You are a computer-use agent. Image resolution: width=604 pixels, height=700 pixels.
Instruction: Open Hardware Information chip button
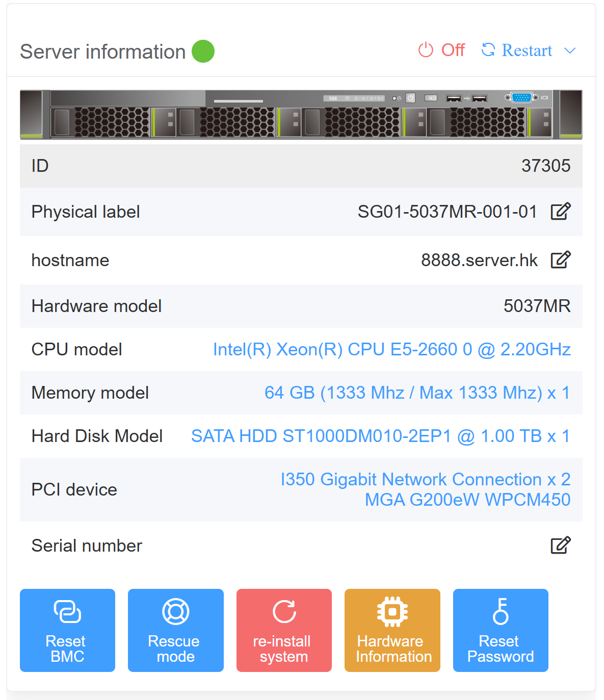tap(392, 630)
